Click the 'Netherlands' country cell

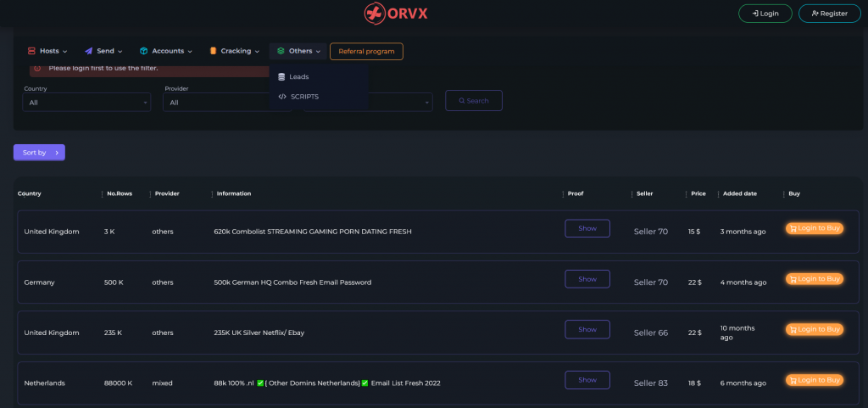(x=44, y=383)
